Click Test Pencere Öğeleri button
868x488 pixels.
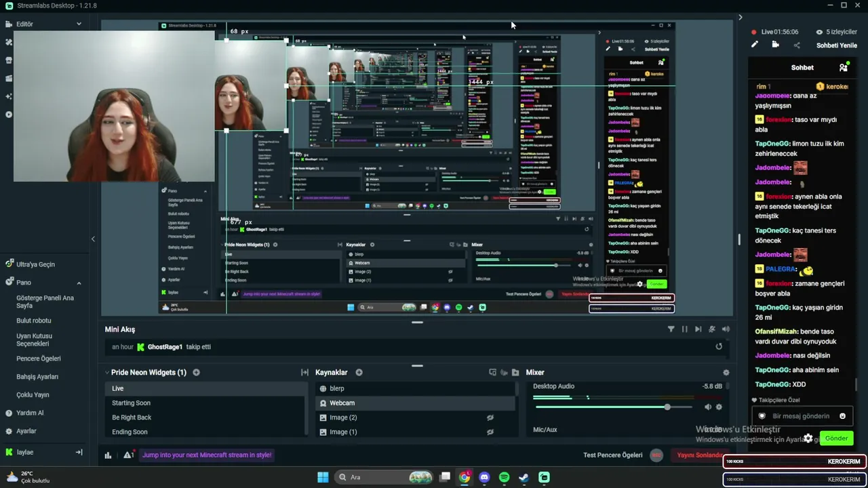click(x=613, y=455)
